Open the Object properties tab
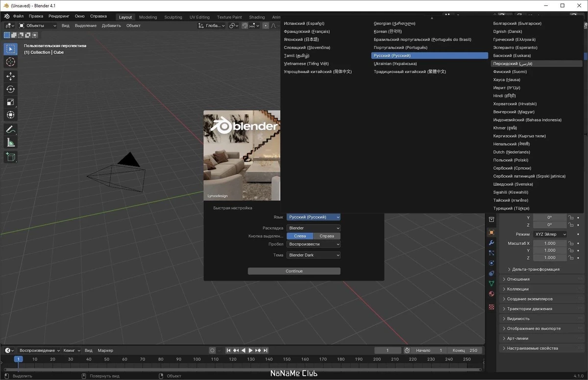 coord(491,232)
